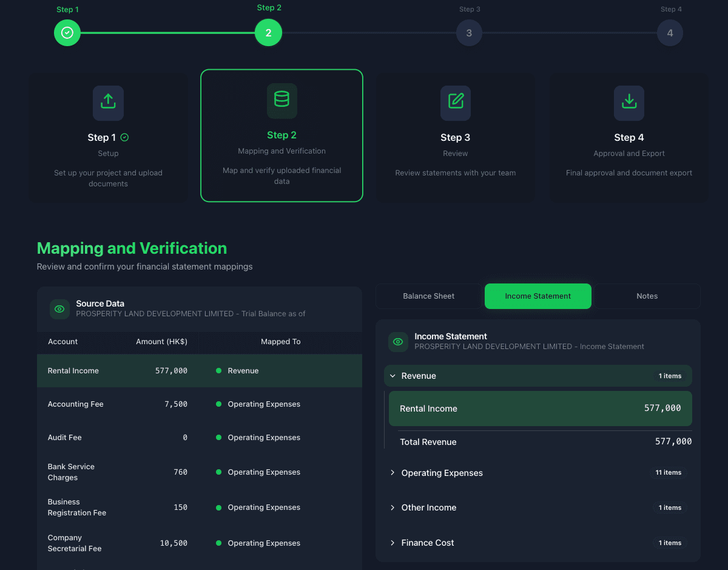The height and width of the screenshot is (570, 728).
Task: Click the 150 amount for Business Registration Fee
Action: (181, 507)
